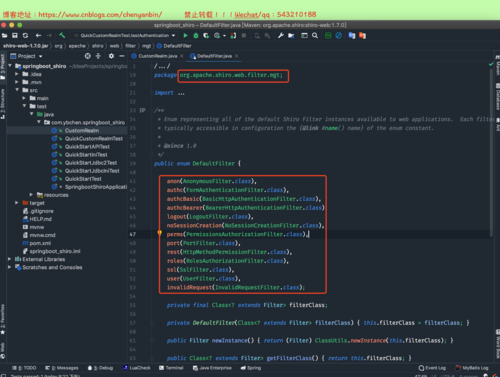Click the stop button in toolbar
The height and width of the screenshot is (377, 500).
pyautogui.click(x=244, y=35)
